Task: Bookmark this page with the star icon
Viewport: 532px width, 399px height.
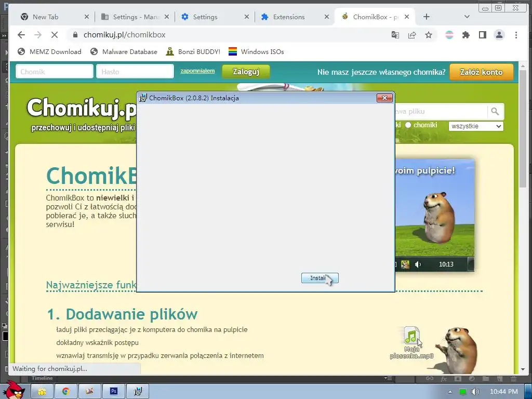Action: click(429, 35)
